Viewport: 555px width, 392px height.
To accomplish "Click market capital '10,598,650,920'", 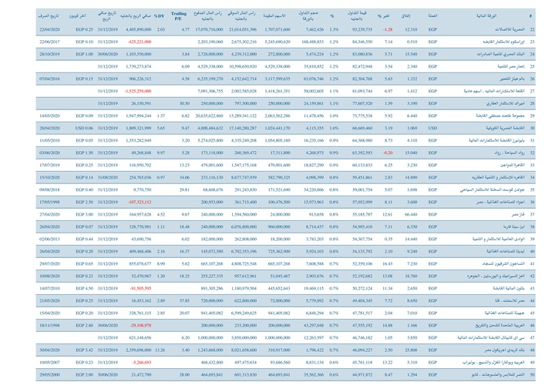I will click(x=243, y=66).
